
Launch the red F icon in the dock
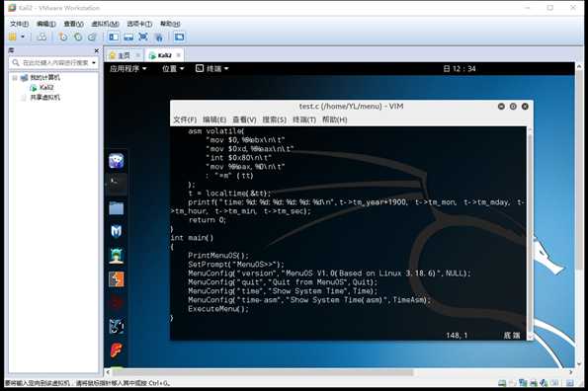coord(117,351)
